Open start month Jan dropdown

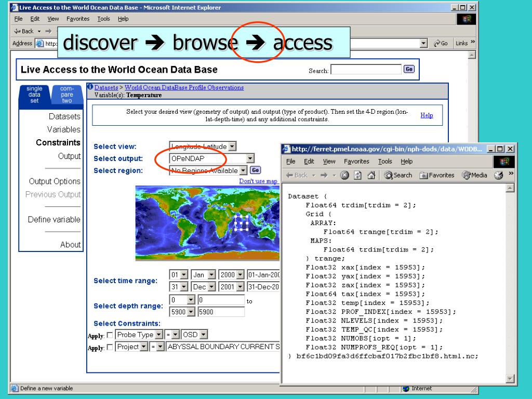click(x=211, y=275)
